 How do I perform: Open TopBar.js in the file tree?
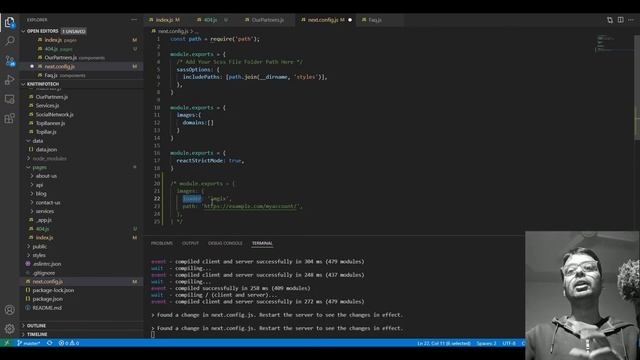[x=82, y=132]
